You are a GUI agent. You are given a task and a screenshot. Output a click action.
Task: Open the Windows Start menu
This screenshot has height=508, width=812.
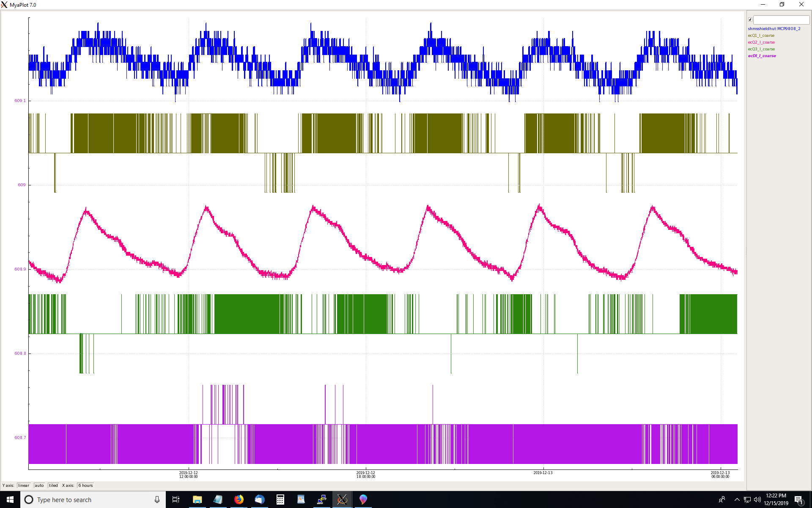[x=10, y=500]
